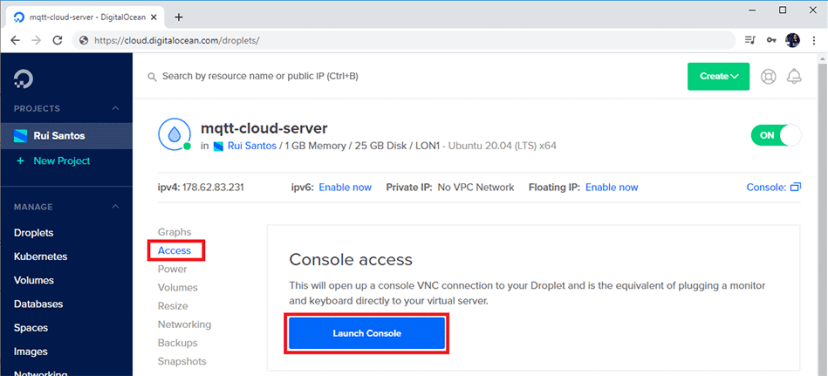Click the Console link at right
Viewport: 828px width, 376px height.
click(766, 187)
